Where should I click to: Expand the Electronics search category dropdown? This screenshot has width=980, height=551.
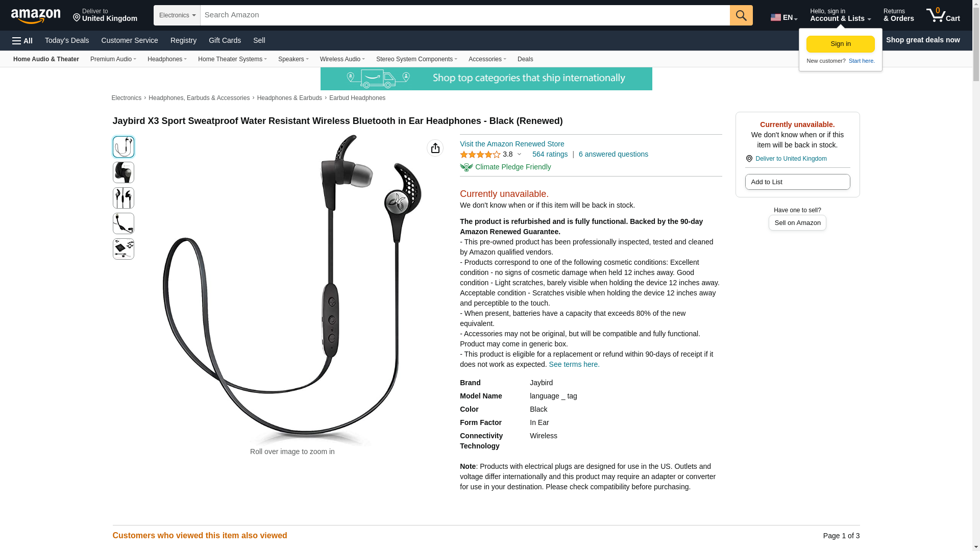tap(177, 15)
